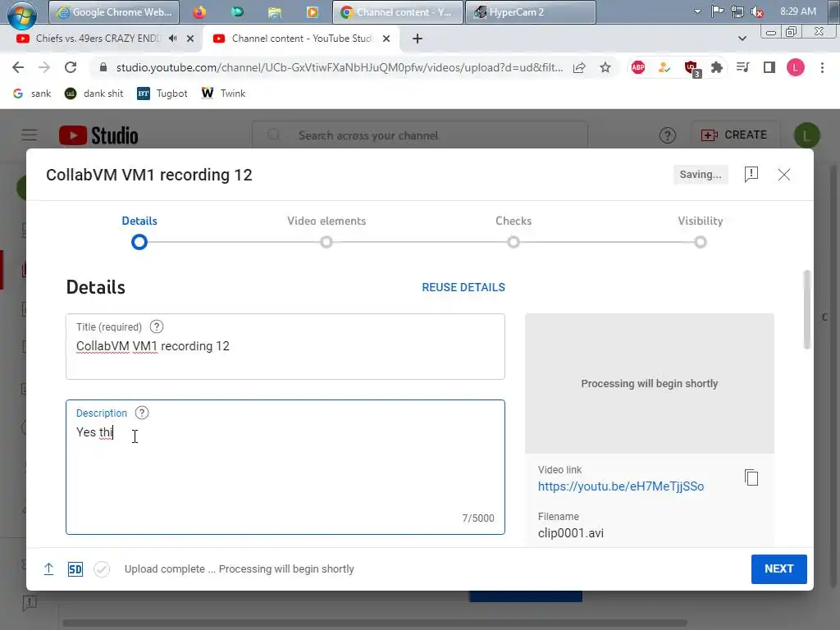Click the muted volume tray icon
Screen dimensions: 840x630
pos(757,11)
